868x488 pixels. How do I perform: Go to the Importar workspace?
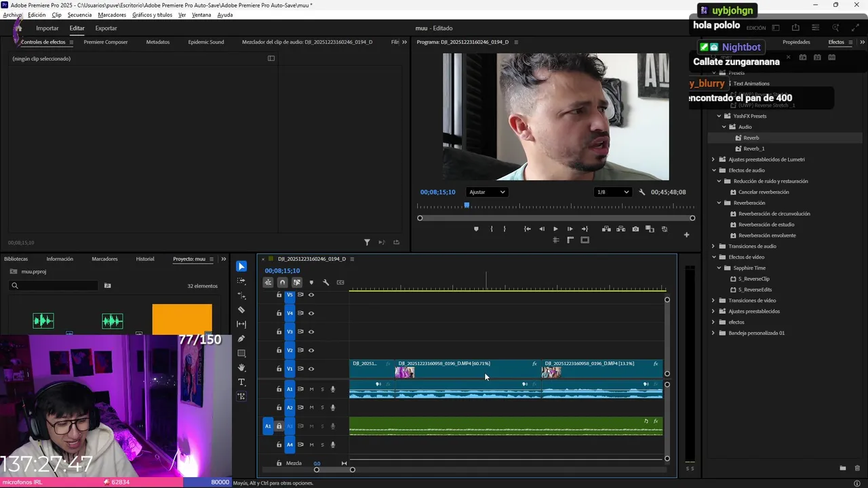point(47,28)
